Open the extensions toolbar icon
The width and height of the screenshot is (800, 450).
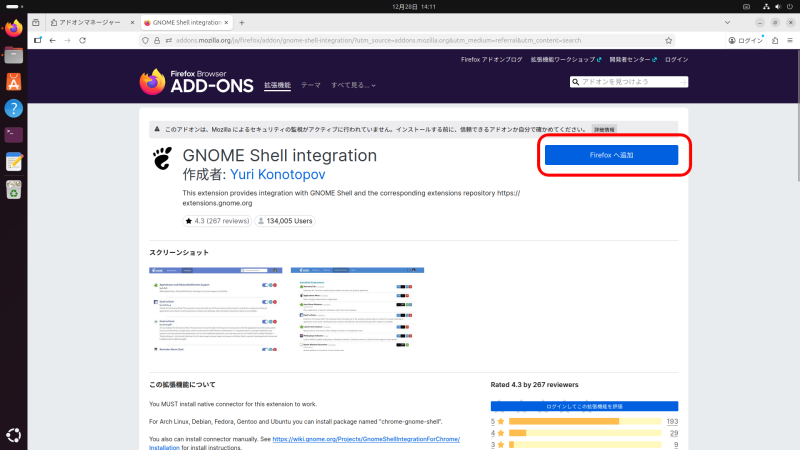775,40
